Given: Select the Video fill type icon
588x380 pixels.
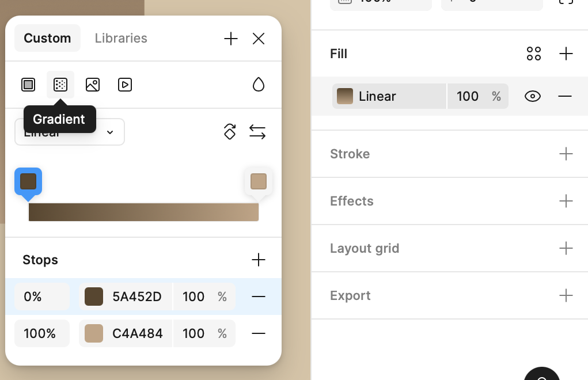Looking at the screenshot, I should pos(125,85).
